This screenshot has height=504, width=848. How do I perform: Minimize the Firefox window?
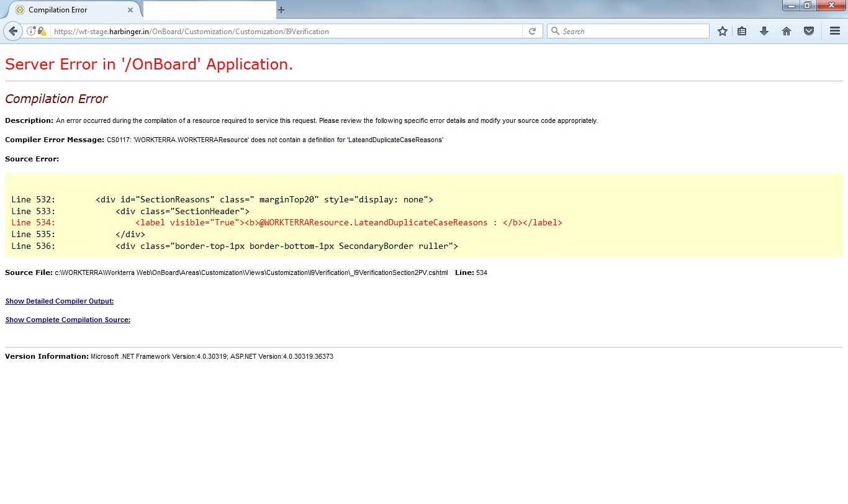pyautogui.click(x=792, y=6)
